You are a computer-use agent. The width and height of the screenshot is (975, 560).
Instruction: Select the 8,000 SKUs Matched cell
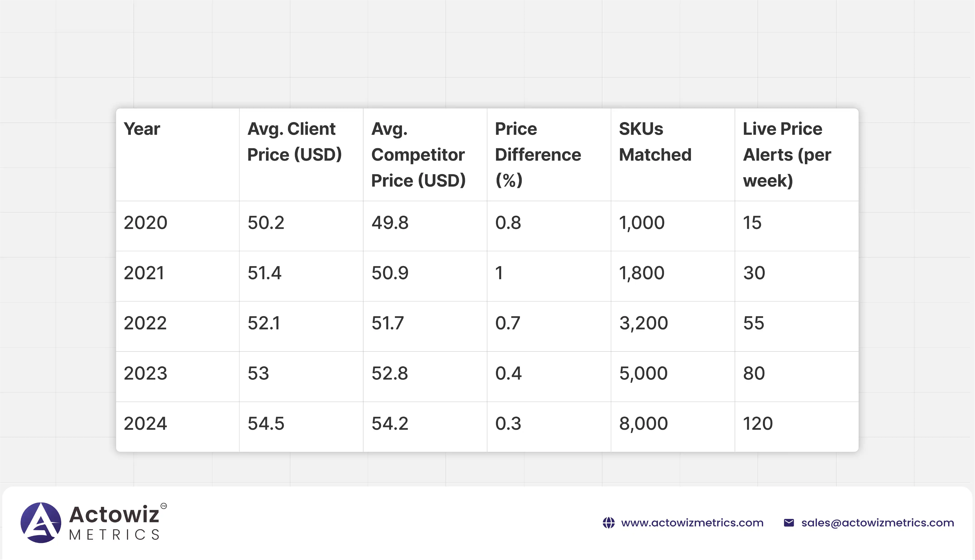(643, 423)
